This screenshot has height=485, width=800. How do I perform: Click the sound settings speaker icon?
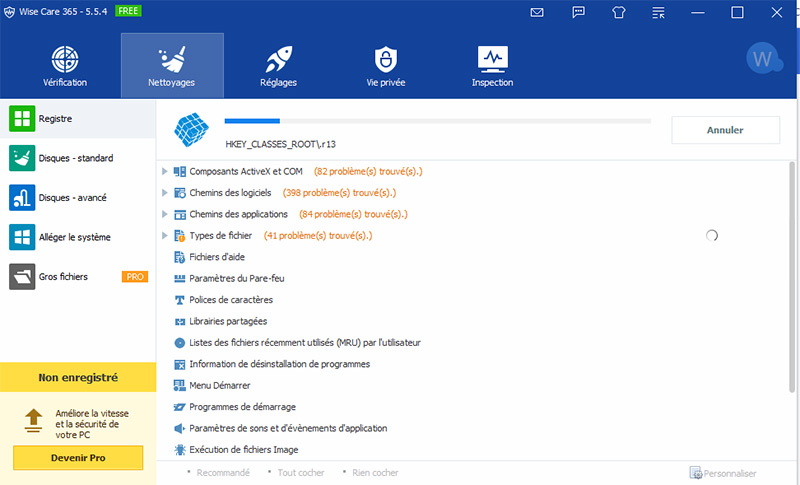(x=180, y=428)
